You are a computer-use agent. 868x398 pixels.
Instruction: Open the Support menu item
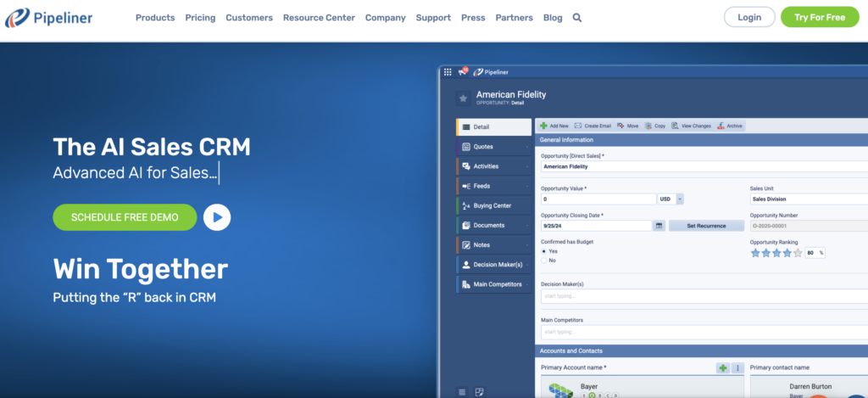tap(433, 18)
